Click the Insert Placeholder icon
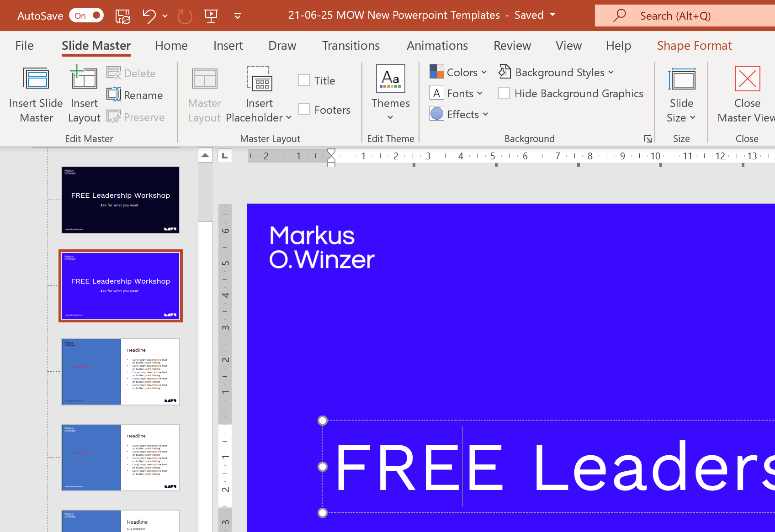The image size is (775, 532). (259, 79)
